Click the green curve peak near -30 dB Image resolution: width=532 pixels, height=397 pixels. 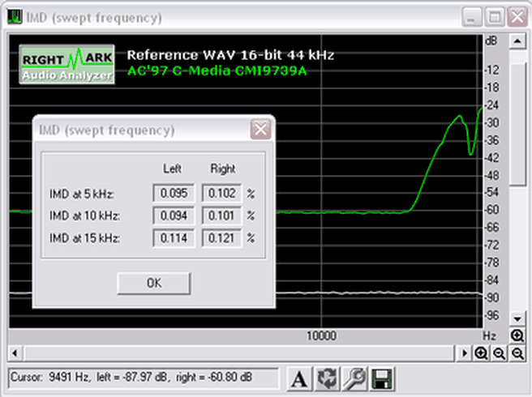point(459,117)
